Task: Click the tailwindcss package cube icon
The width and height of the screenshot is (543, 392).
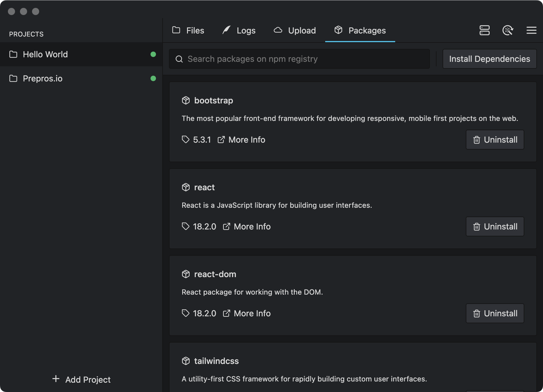Action: pos(186,361)
